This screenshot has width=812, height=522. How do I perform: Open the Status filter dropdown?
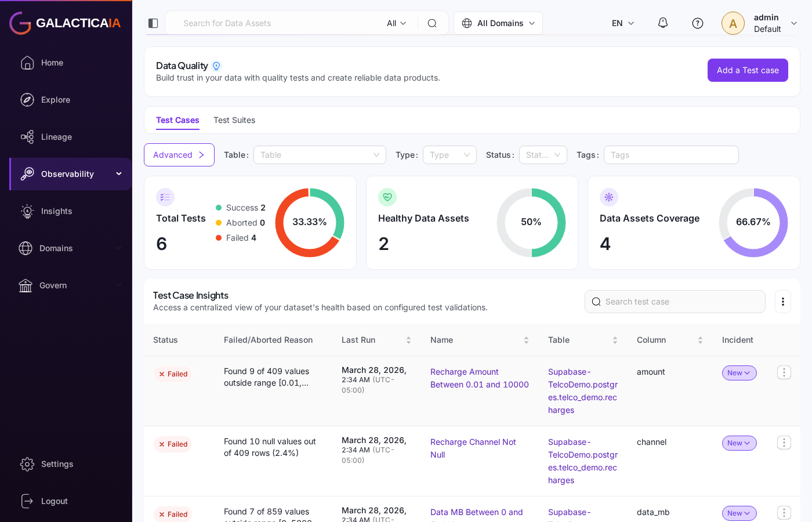click(543, 155)
